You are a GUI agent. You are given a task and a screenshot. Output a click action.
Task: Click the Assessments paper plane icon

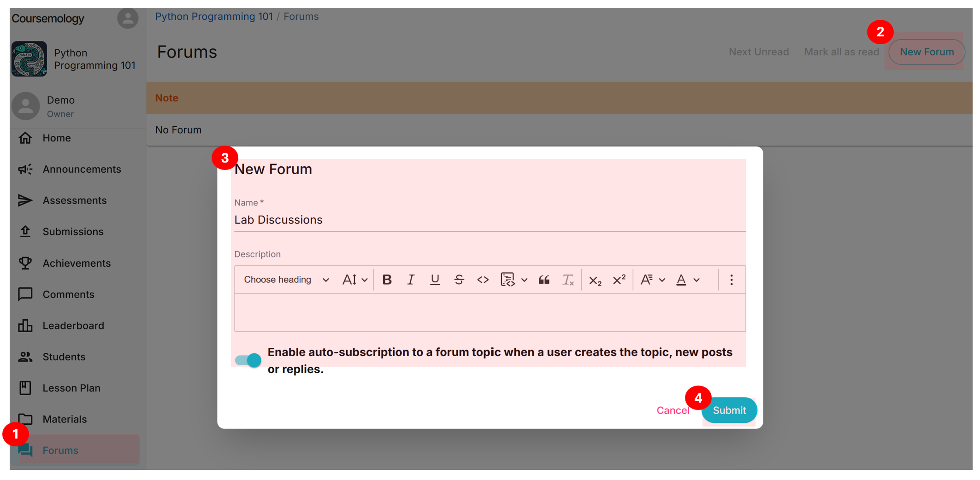25,200
